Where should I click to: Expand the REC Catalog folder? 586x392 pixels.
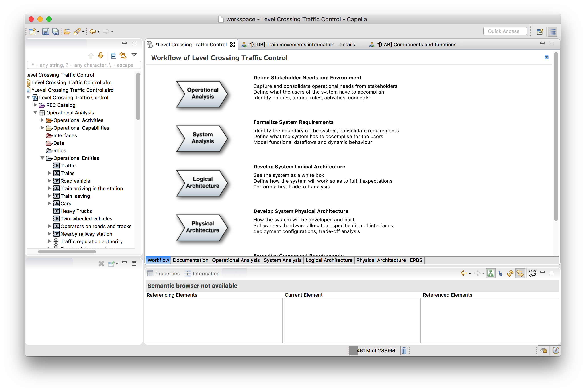click(35, 105)
